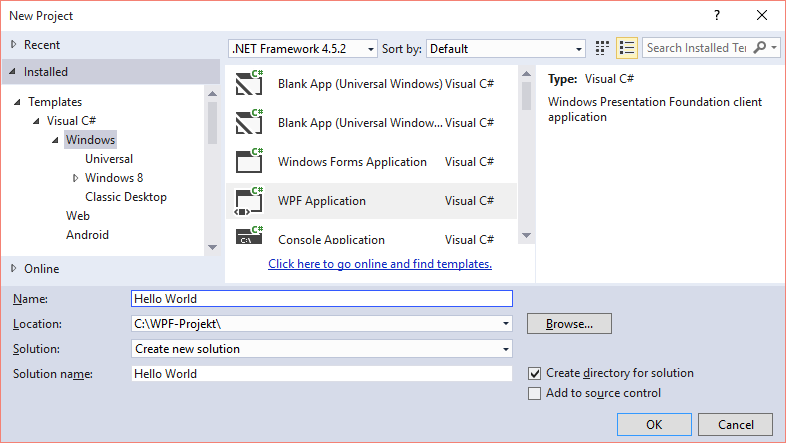Toggle Create directory for solution checkbox
786x443 pixels.
click(534, 373)
